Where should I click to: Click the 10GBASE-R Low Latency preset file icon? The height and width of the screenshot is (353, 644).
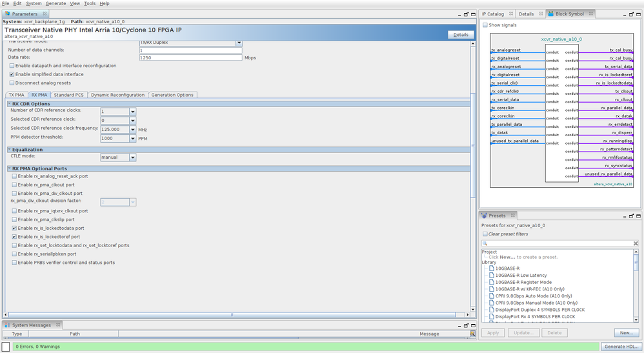coord(492,276)
